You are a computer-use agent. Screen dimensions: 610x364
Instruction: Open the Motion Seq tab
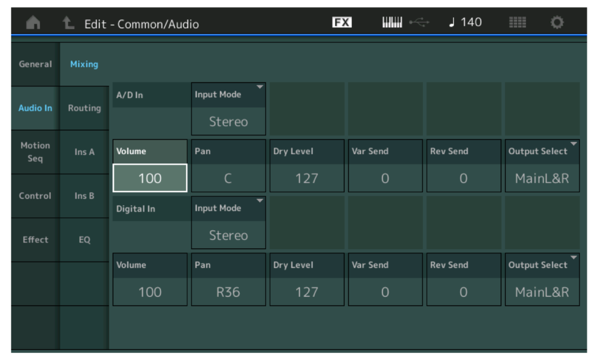35,152
